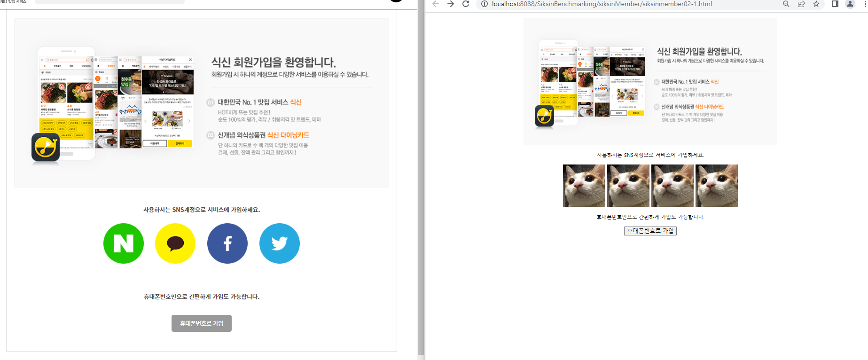View site information icon in address bar
The image size is (868, 360).
coord(485,4)
